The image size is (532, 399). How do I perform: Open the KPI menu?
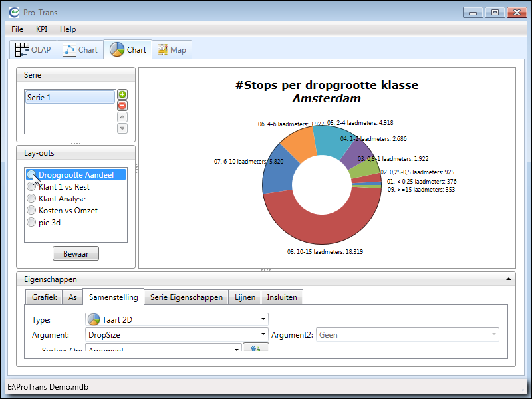pyautogui.click(x=41, y=29)
